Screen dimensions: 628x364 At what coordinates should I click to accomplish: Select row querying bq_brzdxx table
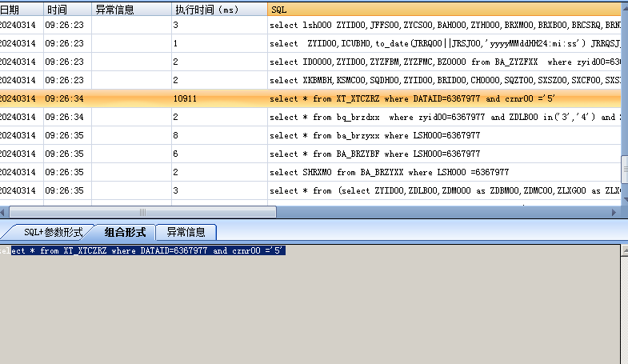tap(310, 117)
